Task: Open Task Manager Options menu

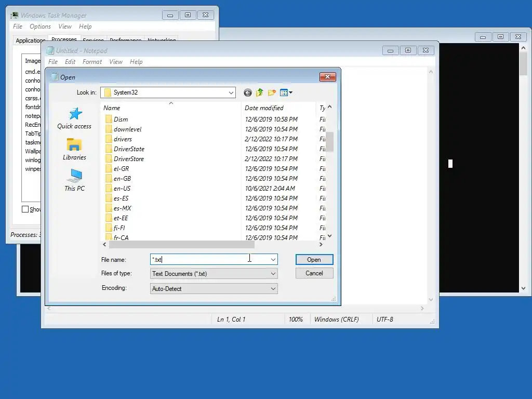Action: click(x=40, y=26)
